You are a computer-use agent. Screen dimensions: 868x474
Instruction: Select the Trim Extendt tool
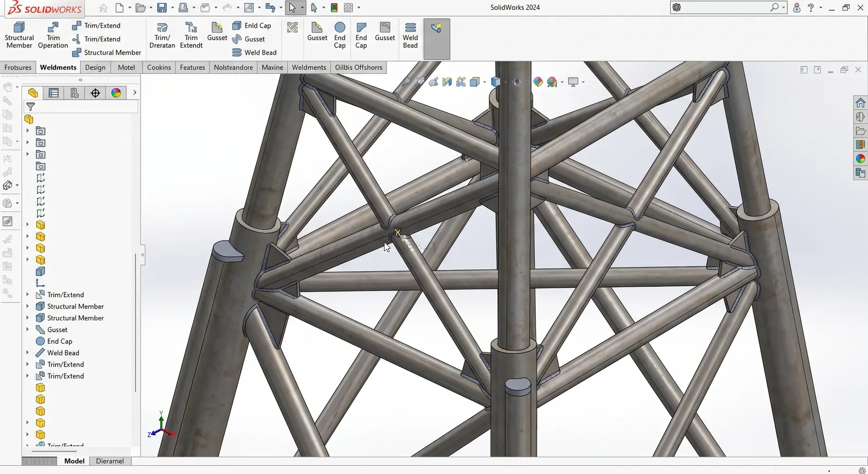[x=191, y=35]
